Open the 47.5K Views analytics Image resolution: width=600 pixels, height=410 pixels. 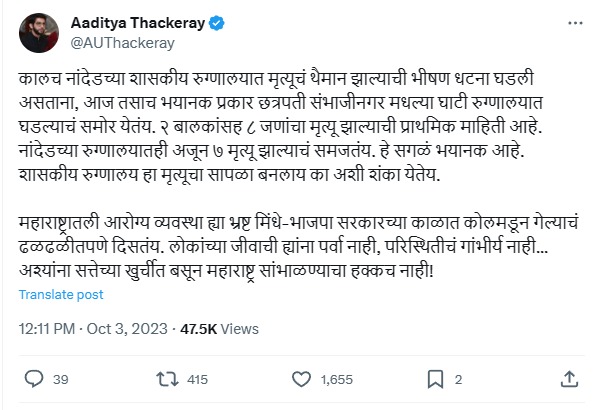click(219, 329)
